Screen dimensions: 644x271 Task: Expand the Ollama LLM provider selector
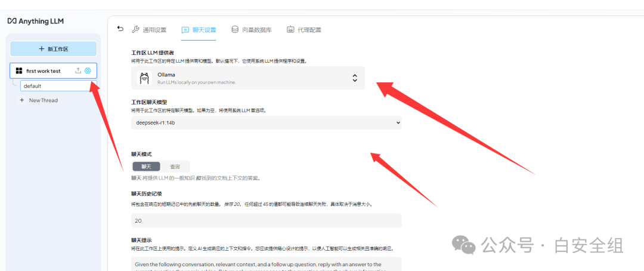coord(248,78)
